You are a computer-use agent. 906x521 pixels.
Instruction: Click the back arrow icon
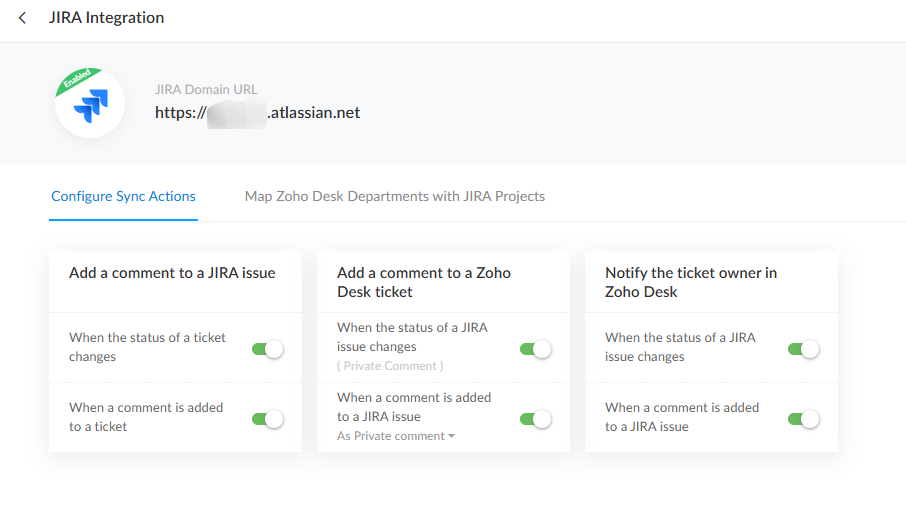(x=23, y=18)
